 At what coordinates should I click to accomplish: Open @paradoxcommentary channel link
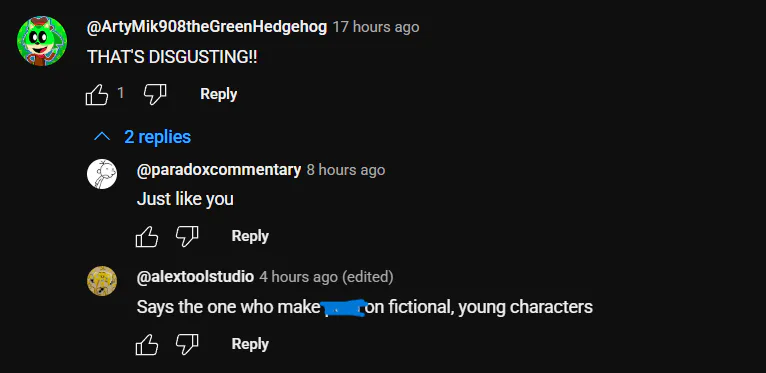point(219,170)
